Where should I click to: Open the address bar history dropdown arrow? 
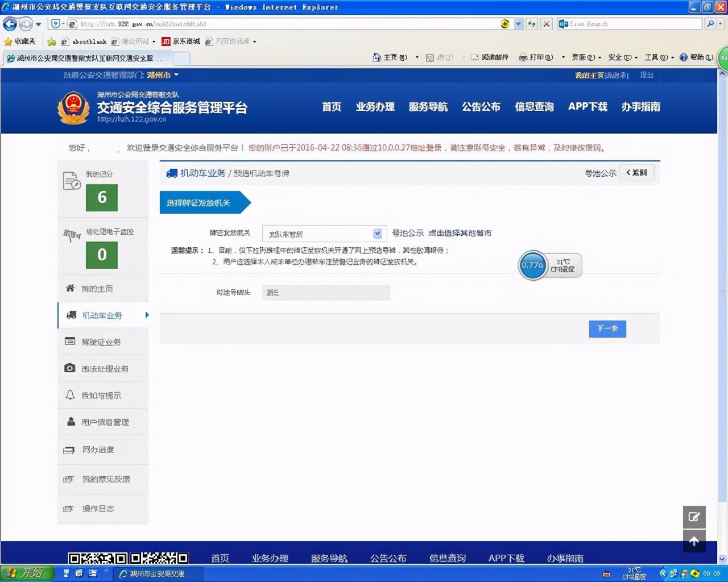(518, 24)
